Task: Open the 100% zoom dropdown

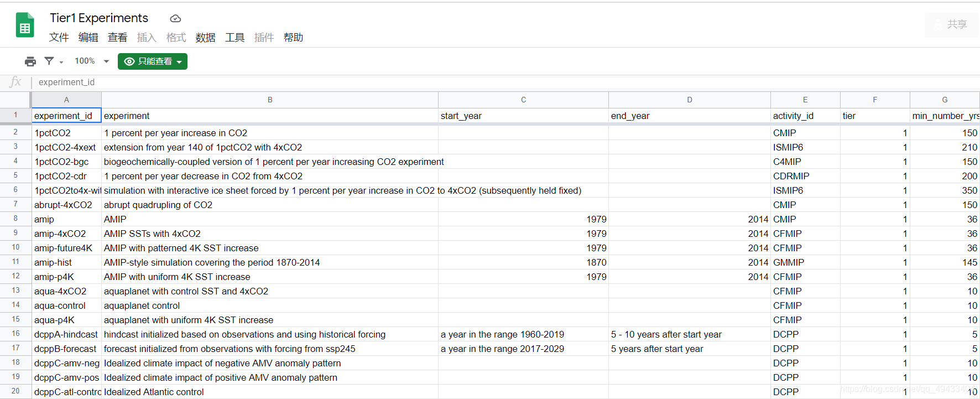Action: pos(92,61)
